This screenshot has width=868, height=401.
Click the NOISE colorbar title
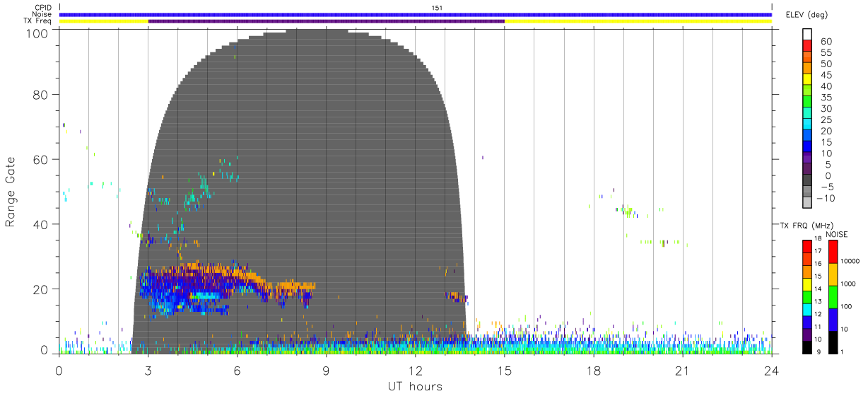(838, 234)
